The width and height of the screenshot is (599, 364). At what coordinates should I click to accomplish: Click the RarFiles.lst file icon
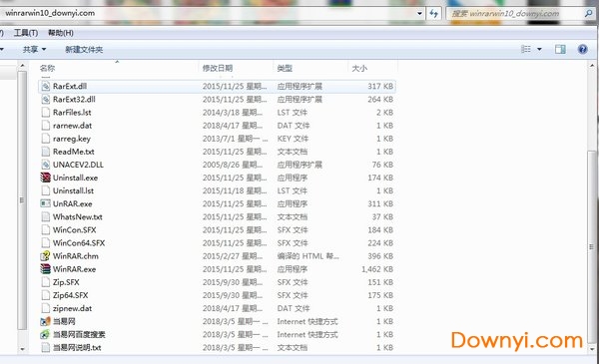tap(46, 112)
